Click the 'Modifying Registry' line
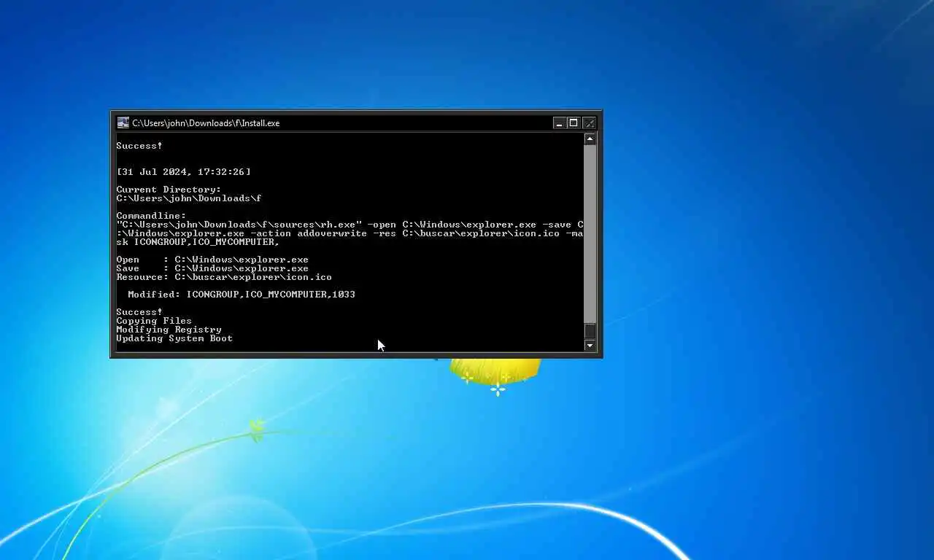Viewport: 934px width, 560px height. 169,330
